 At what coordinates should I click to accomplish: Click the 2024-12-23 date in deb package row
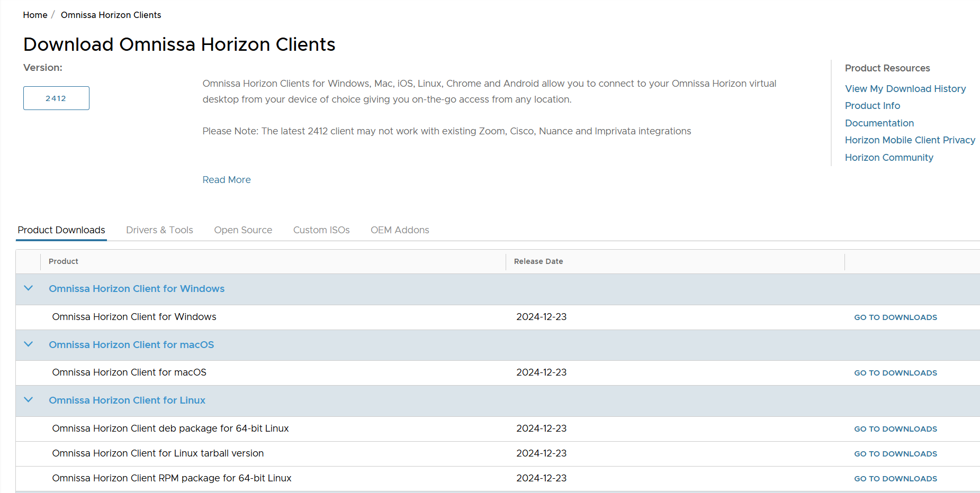[541, 428]
